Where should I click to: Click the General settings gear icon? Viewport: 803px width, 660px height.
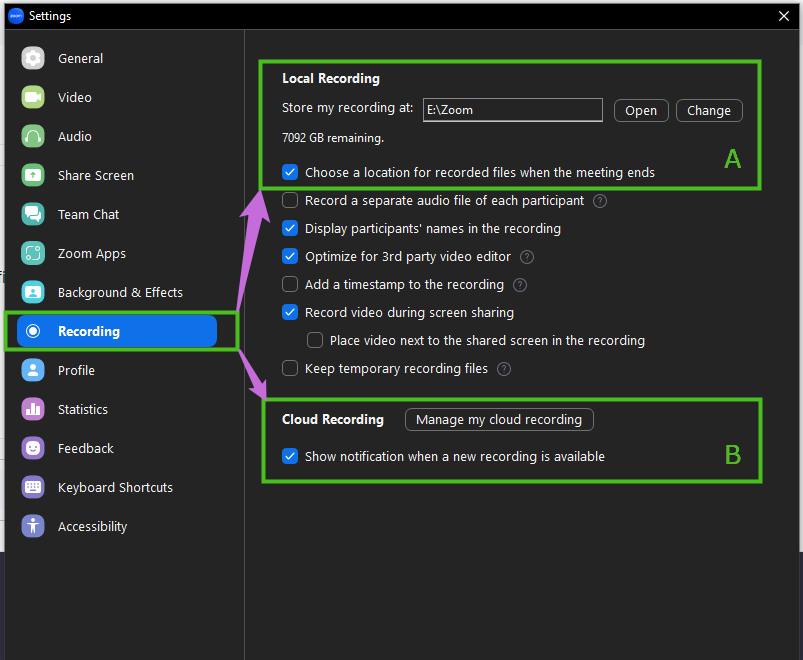point(33,58)
